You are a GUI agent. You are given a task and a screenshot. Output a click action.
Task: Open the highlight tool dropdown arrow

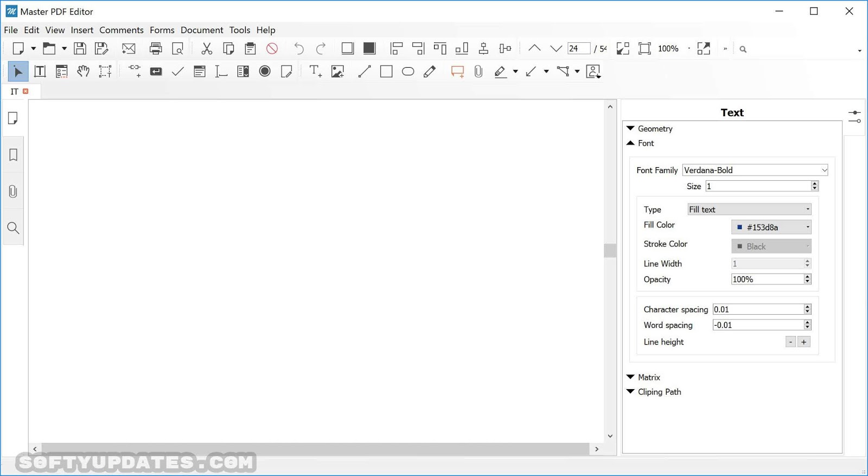pos(515,71)
